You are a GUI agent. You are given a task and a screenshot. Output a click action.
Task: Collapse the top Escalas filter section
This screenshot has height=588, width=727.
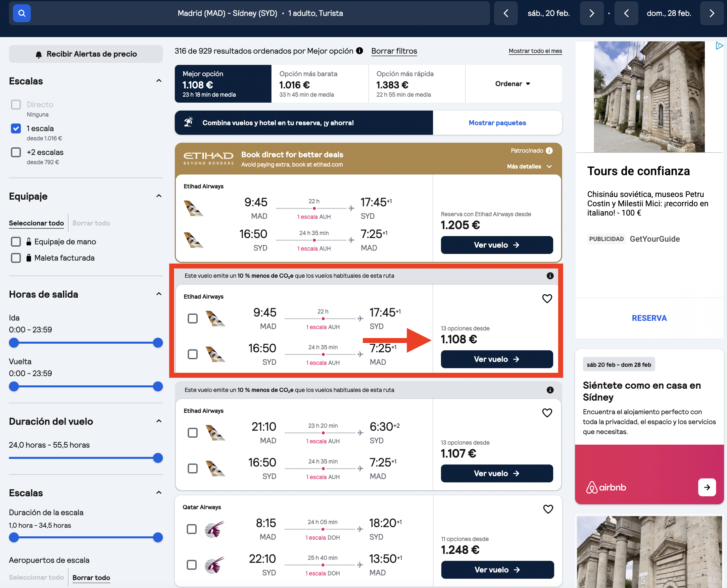(159, 80)
